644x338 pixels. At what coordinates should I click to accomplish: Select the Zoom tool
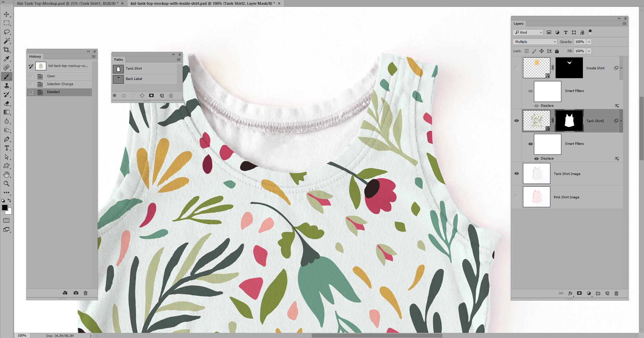point(7,184)
